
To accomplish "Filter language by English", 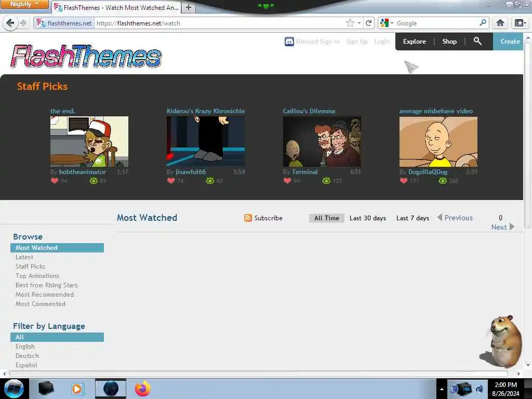I will pyautogui.click(x=25, y=347).
